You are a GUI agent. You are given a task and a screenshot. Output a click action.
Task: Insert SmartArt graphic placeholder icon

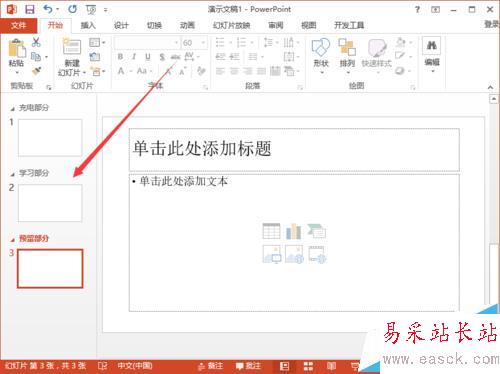tap(317, 231)
